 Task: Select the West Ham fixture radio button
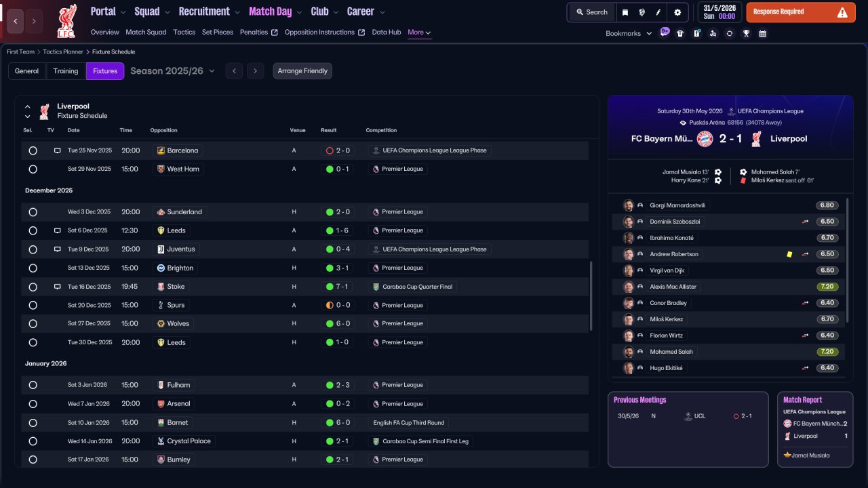coord(33,169)
